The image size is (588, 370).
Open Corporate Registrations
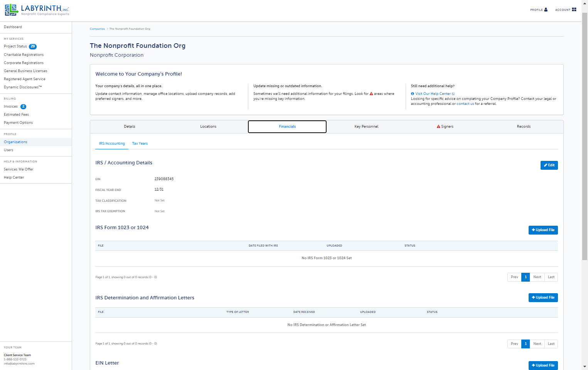click(x=24, y=63)
